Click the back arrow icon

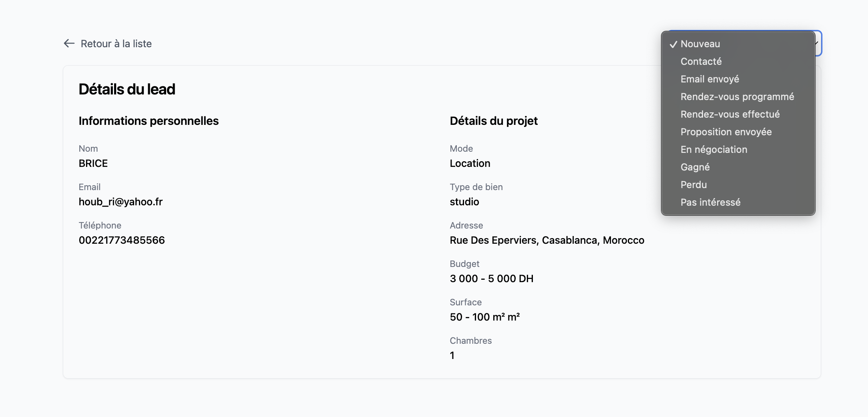[69, 43]
